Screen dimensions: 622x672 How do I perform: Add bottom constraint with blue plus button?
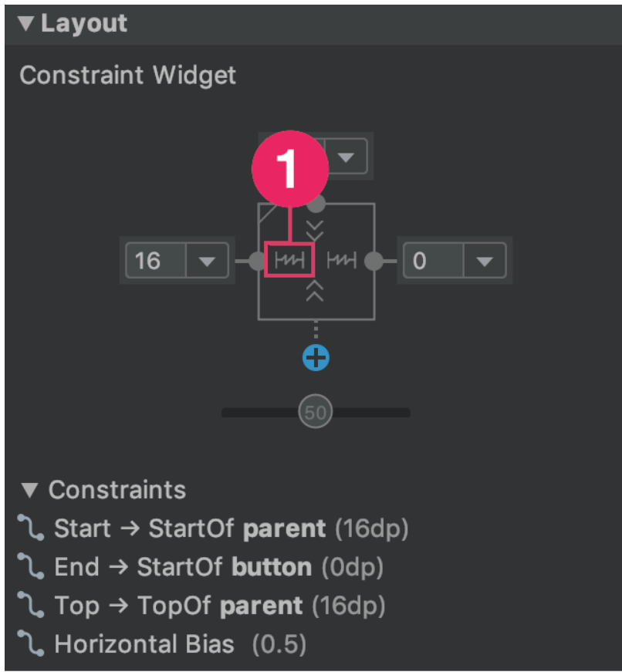coord(316,358)
